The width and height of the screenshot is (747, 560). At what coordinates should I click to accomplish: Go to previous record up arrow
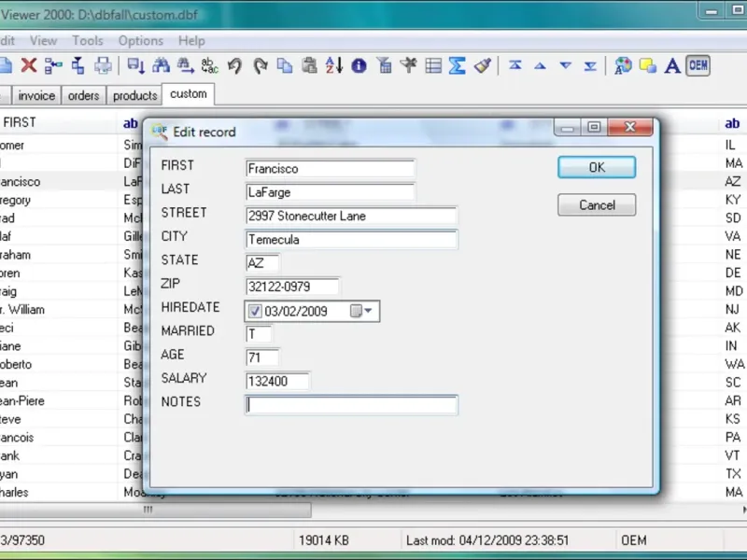[x=540, y=65]
